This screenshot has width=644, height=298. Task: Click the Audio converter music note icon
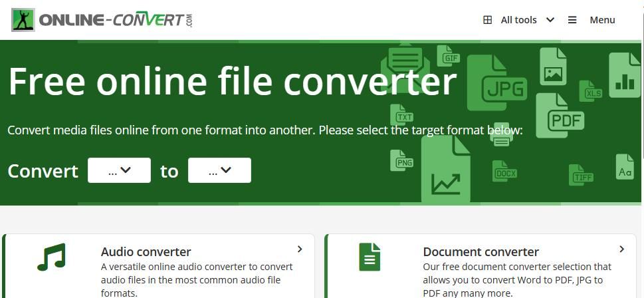point(51,257)
